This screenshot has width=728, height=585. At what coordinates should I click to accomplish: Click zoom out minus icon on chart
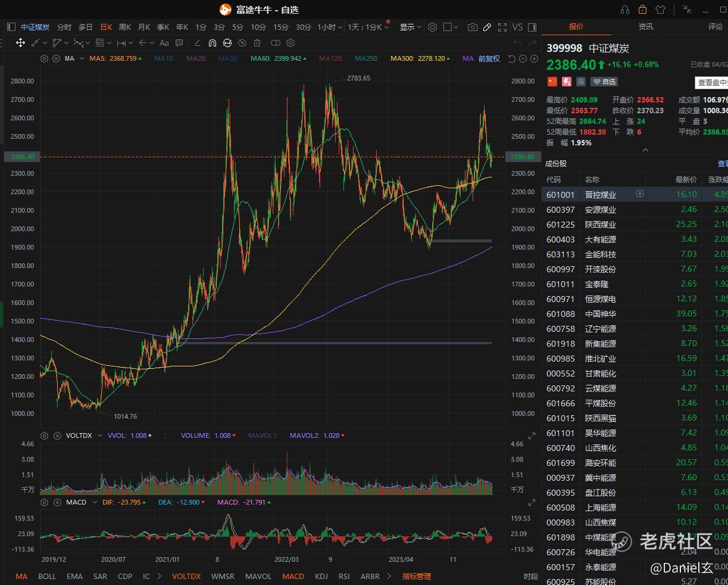tap(523, 58)
